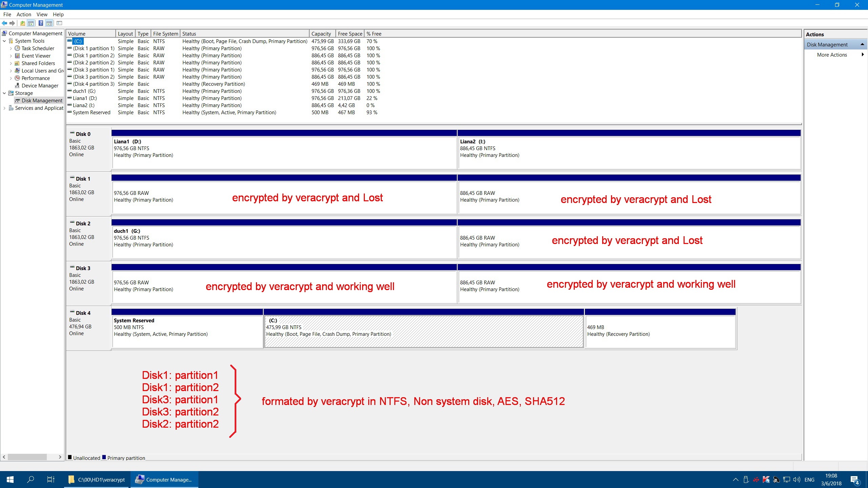Open Event Viewer node
Image resolution: width=868 pixels, height=488 pixels.
tap(36, 56)
